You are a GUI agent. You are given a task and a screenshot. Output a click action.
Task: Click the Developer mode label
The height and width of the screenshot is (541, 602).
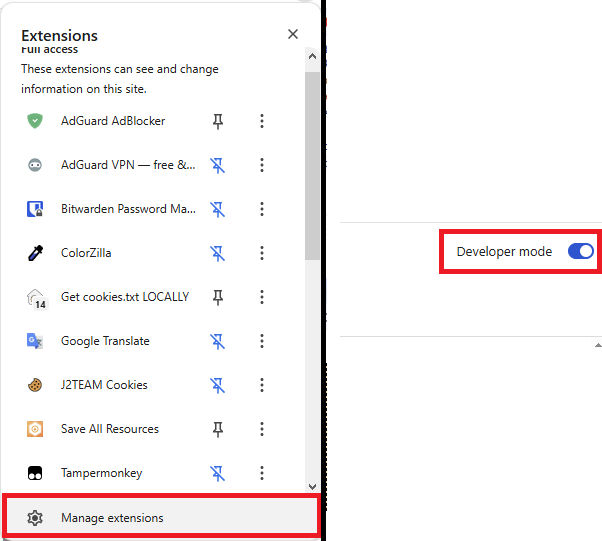[x=504, y=251]
